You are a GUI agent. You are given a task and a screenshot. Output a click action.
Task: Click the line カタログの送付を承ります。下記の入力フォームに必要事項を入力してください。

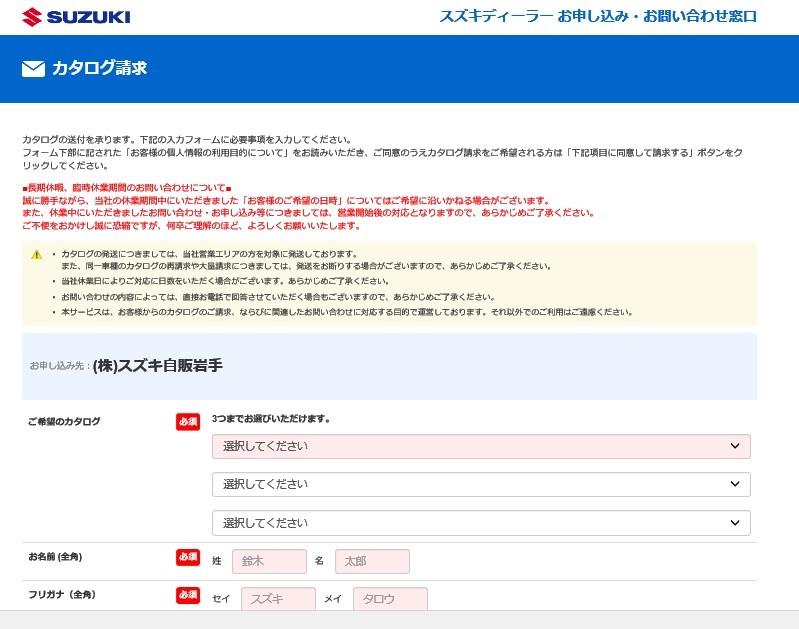tap(187, 140)
